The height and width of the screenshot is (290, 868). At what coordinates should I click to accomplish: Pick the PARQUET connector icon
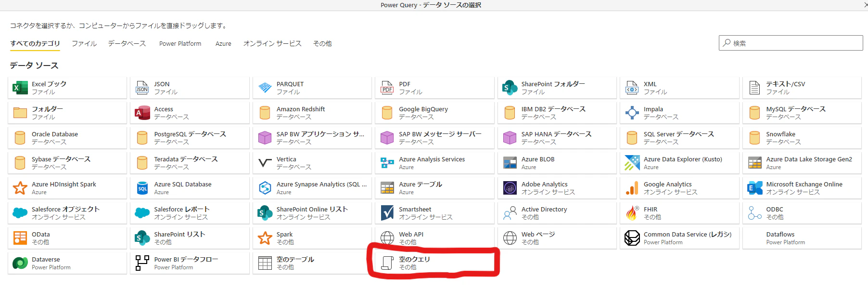click(x=265, y=88)
